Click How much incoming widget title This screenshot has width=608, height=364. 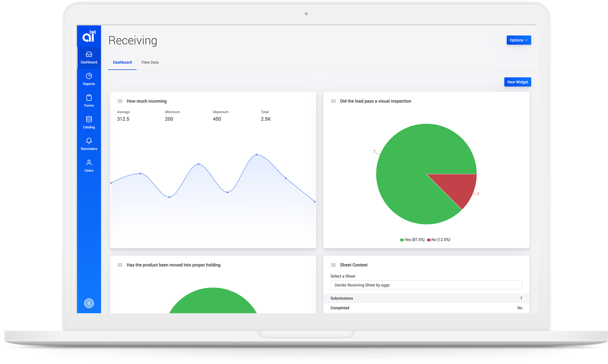tap(147, 101)
